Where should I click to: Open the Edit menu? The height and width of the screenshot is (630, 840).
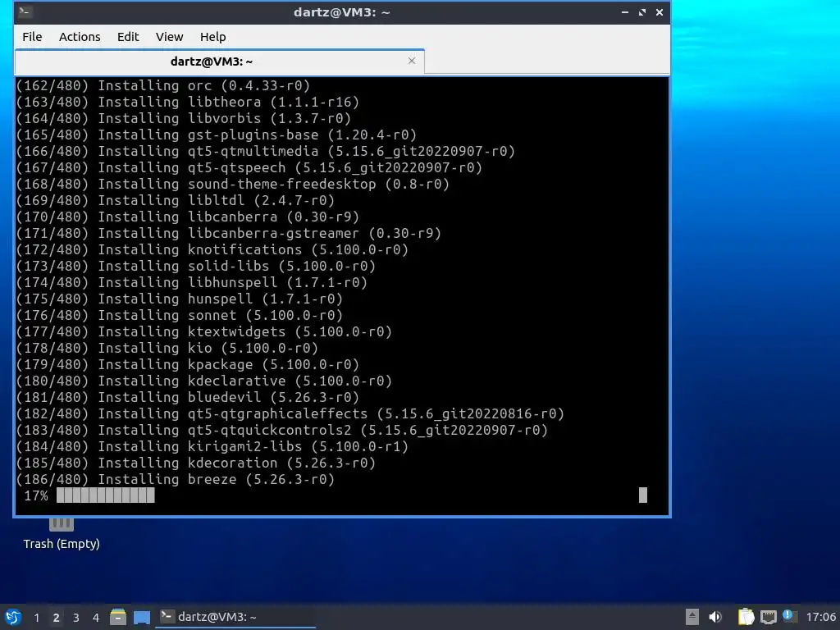pos(128,37)
